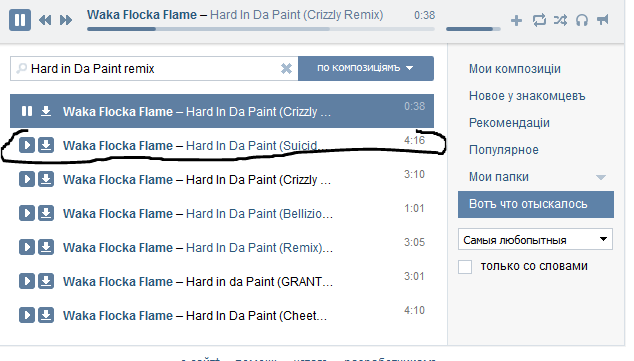Download the GRANT remix track
This screenshot has width=634, height=361.
(x=46, y=281)
